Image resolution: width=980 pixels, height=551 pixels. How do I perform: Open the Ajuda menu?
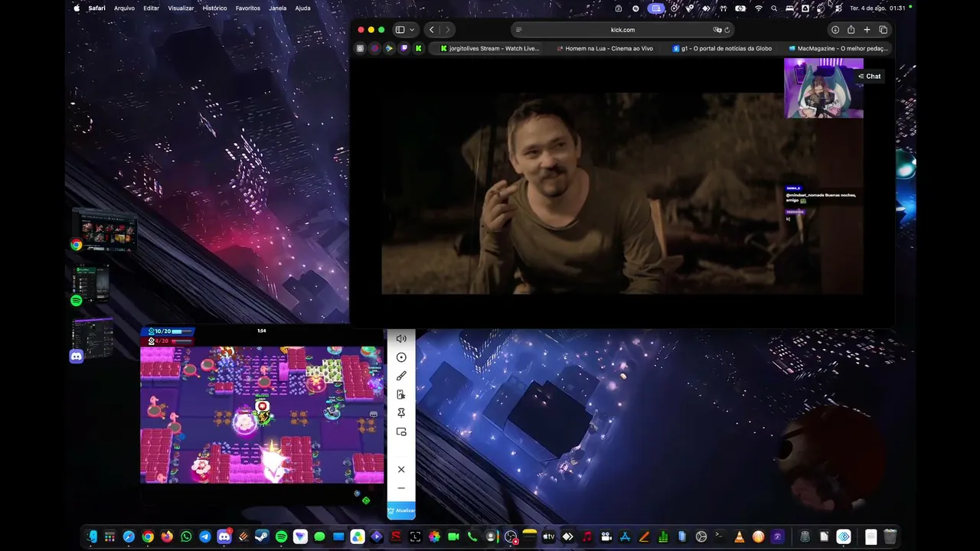click(x=302, y=8)
